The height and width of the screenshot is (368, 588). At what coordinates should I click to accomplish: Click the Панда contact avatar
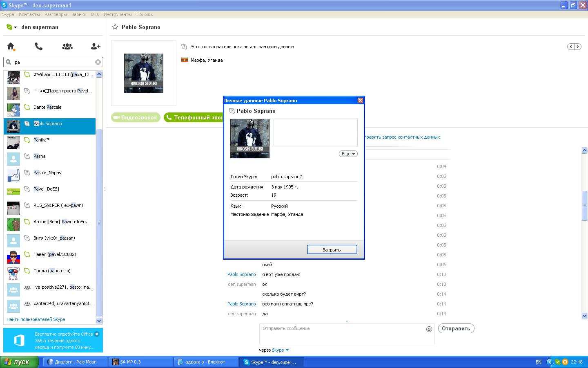click(x=13, y=273)
